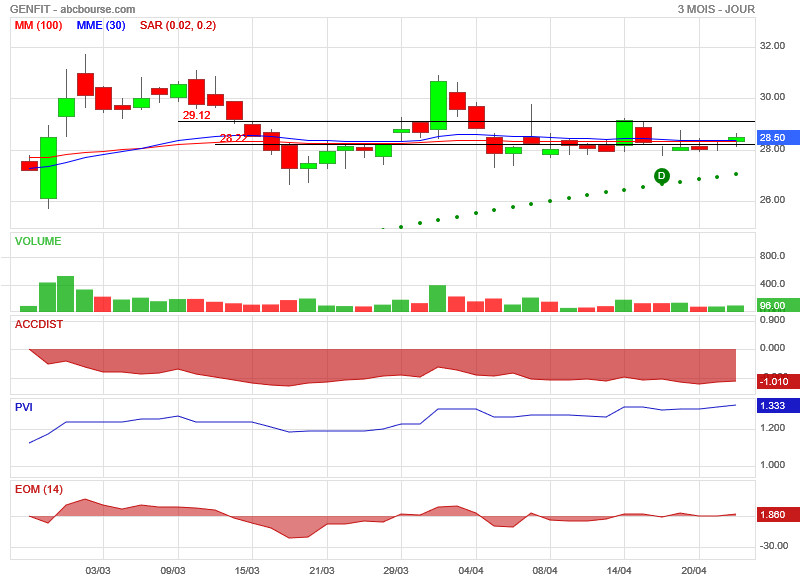The width and height of the screenshot is (800, 580).
Task: Click the 14/04 date axis label
Action: pos(619,570)
